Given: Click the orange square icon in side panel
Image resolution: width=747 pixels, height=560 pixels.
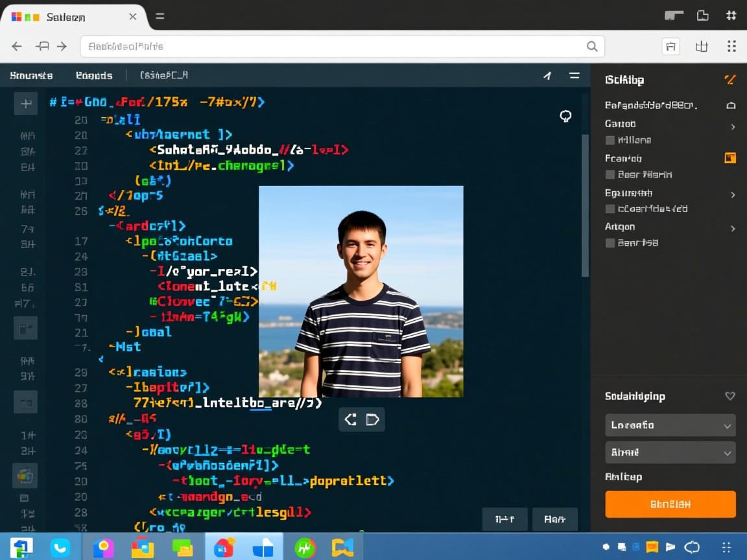Looking at the screenshot, I should tap(730, 157).
